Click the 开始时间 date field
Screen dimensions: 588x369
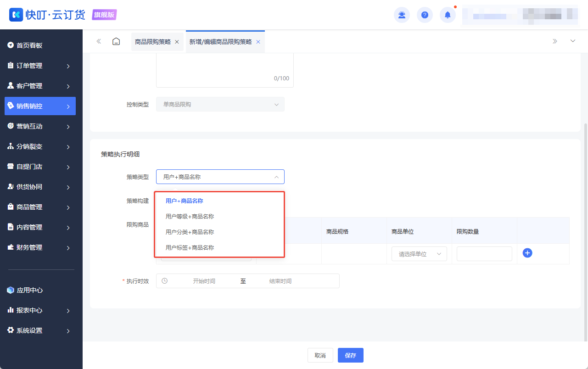204,281
